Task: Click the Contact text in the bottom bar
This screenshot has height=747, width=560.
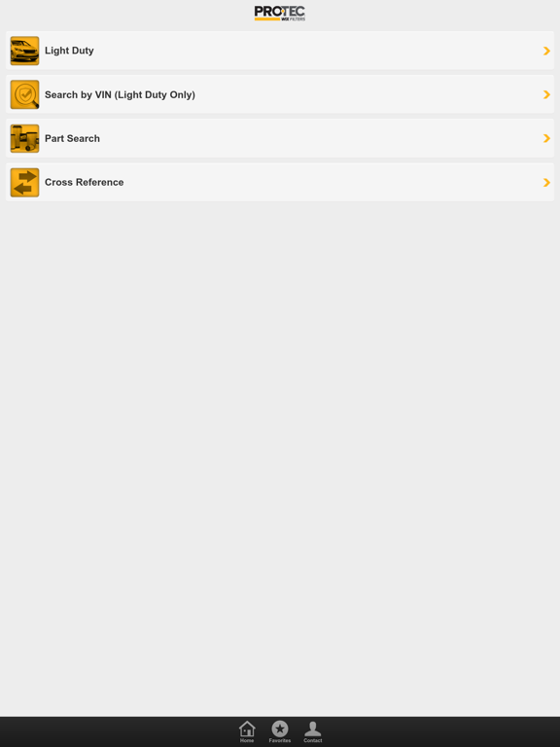Action: pos(313,740)
